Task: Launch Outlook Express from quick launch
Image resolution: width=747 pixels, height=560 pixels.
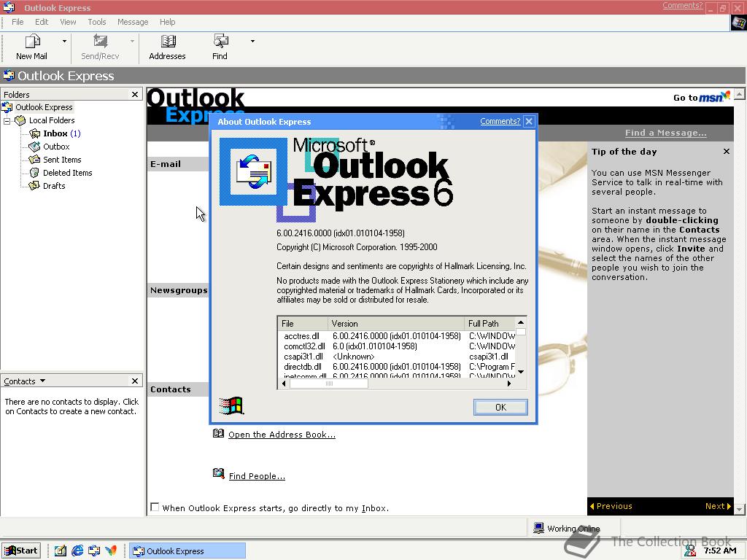Action: tap(94, 551)
